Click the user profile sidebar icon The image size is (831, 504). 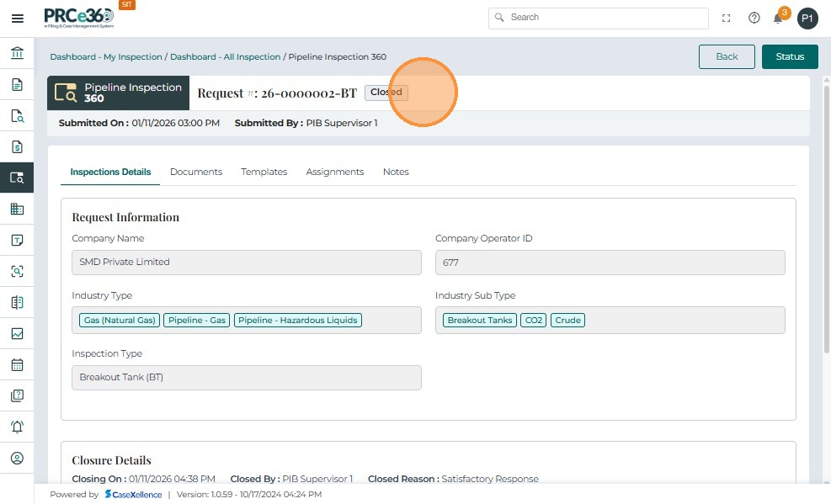17,459
